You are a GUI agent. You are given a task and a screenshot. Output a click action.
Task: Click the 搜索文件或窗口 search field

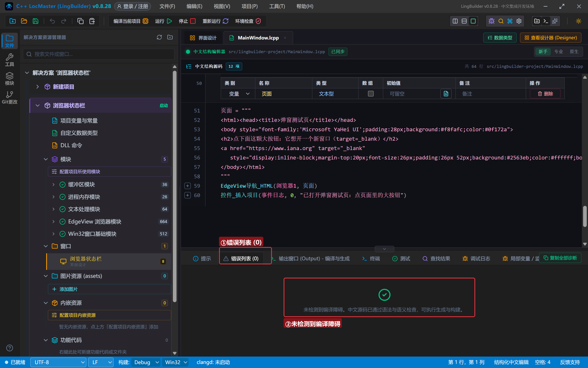click(x=99, y=54)
